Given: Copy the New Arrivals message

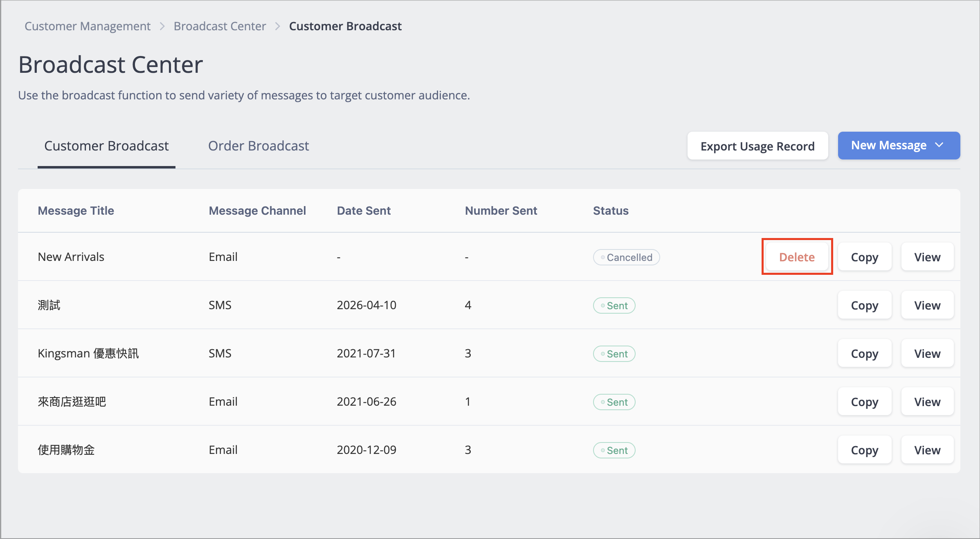Looking at the screenshot, I should [x=865, y=257].
